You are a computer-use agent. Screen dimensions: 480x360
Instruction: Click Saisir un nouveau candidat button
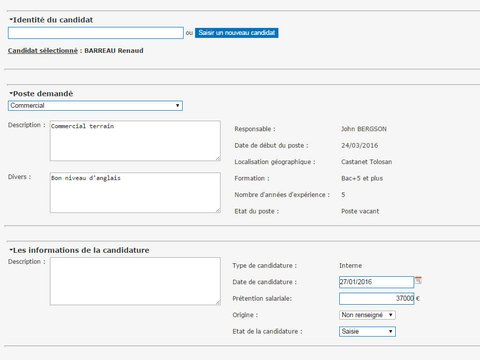(x=237, y=33)
